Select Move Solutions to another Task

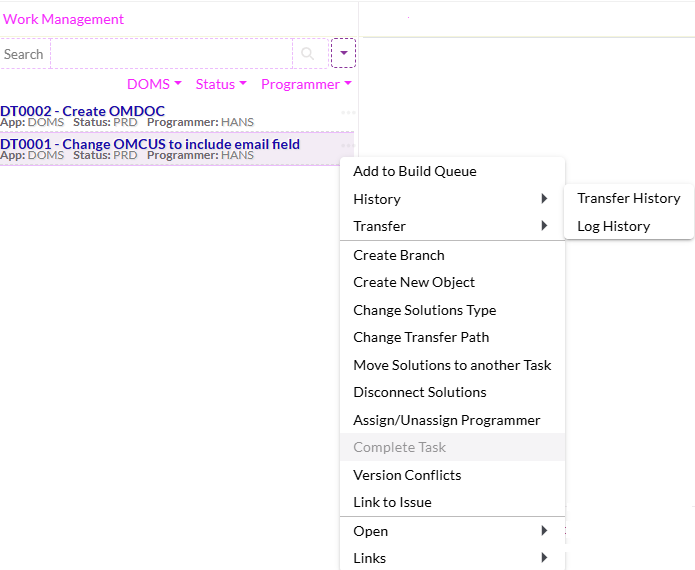[x=452, y=365]
